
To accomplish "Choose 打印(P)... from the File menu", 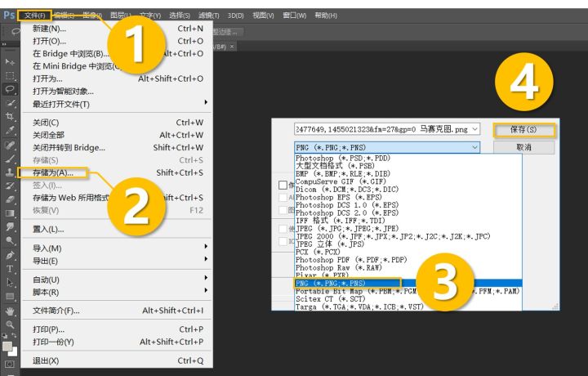I will [x=117, y=329].
